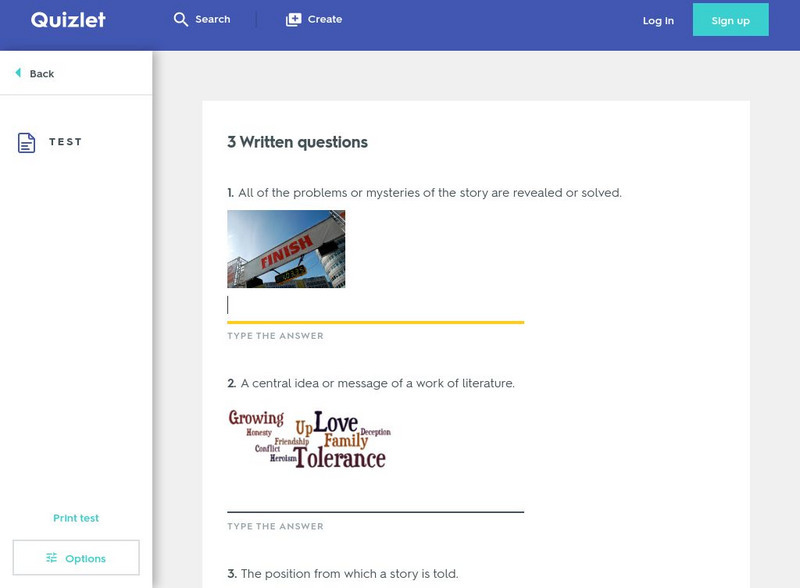
Task: Open the Options button text label
Action: click(x=85, y=558)
